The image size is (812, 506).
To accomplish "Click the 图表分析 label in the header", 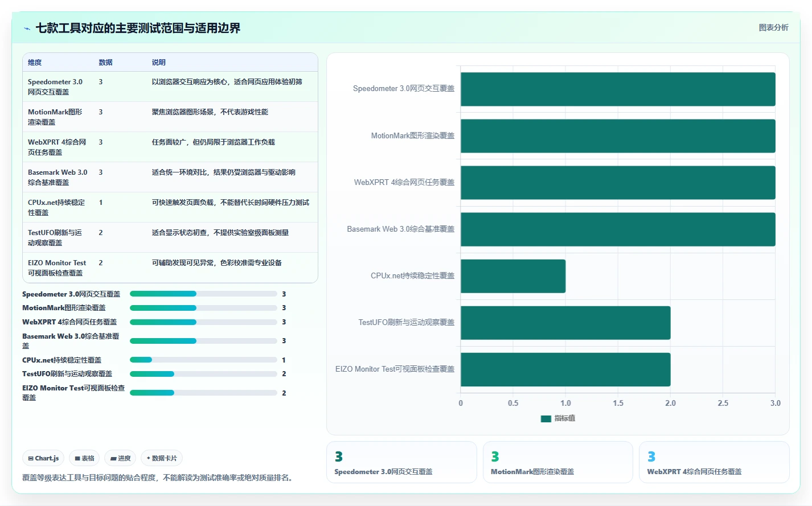I will (x=773, y=27).
